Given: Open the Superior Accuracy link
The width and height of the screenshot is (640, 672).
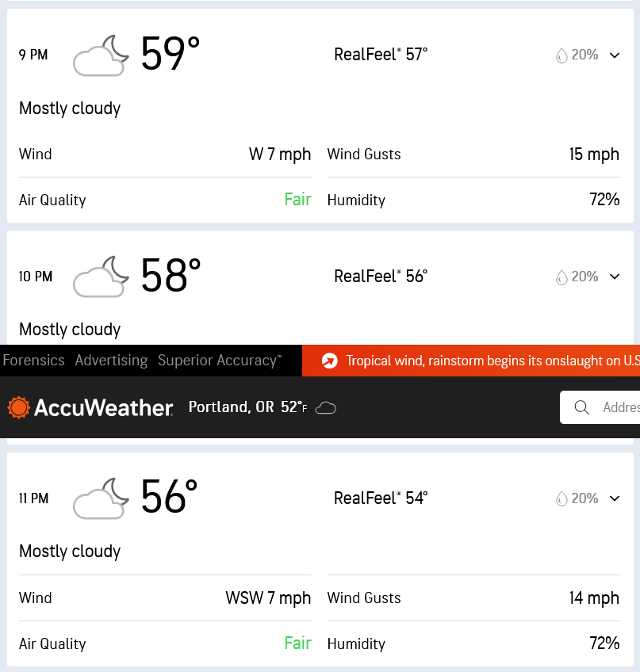Looking at the screenshot, I should (x=219, y=361).
